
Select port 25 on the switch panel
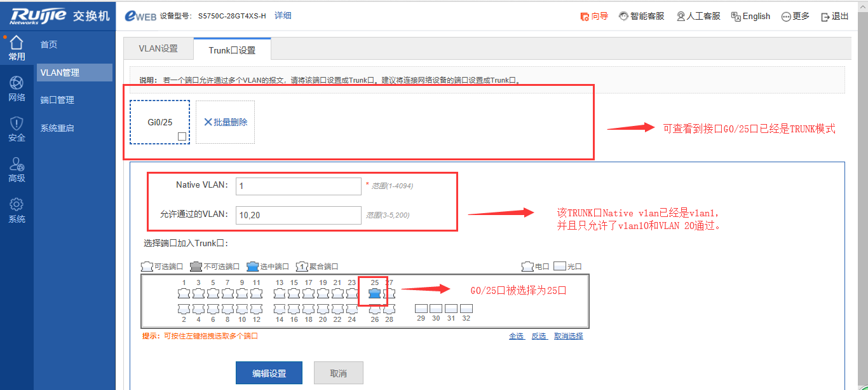click(375, 293)
